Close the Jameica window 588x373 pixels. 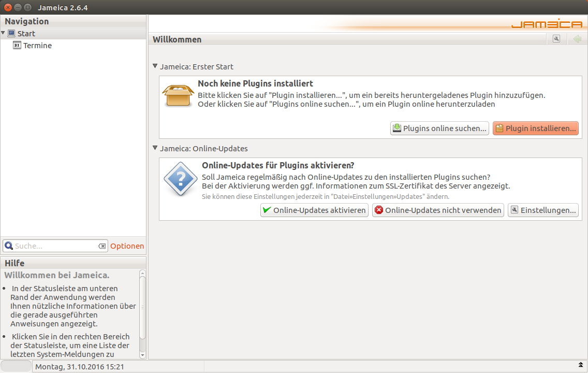[x=8, y=7]
